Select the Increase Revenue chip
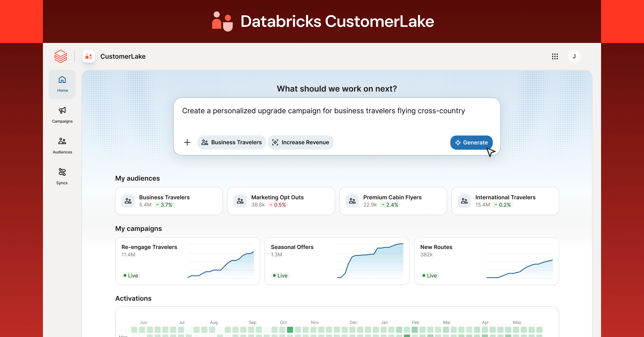644x337 pixels. pos(301,142)
